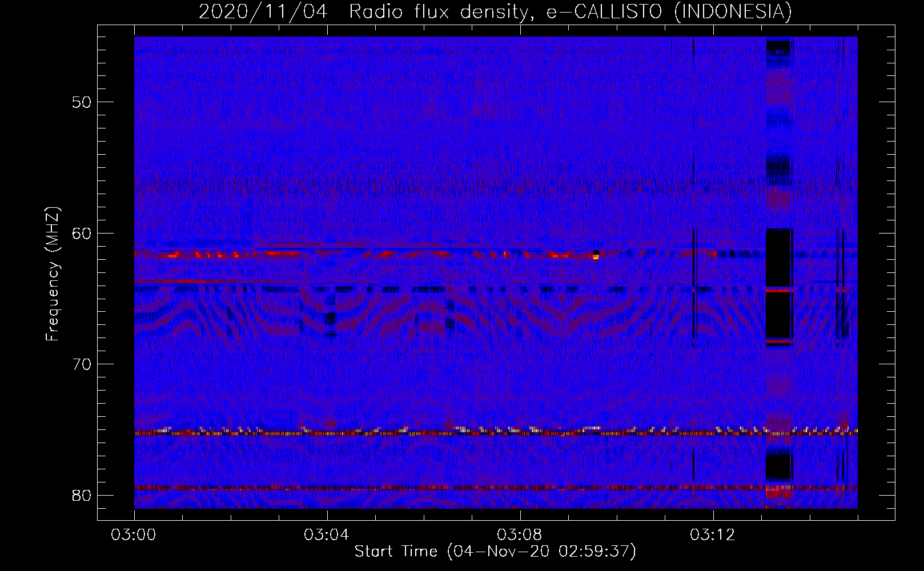Click the "Frequency (MHZ)" axis label
The image size is (924, 571).
(x=53, y=274)
